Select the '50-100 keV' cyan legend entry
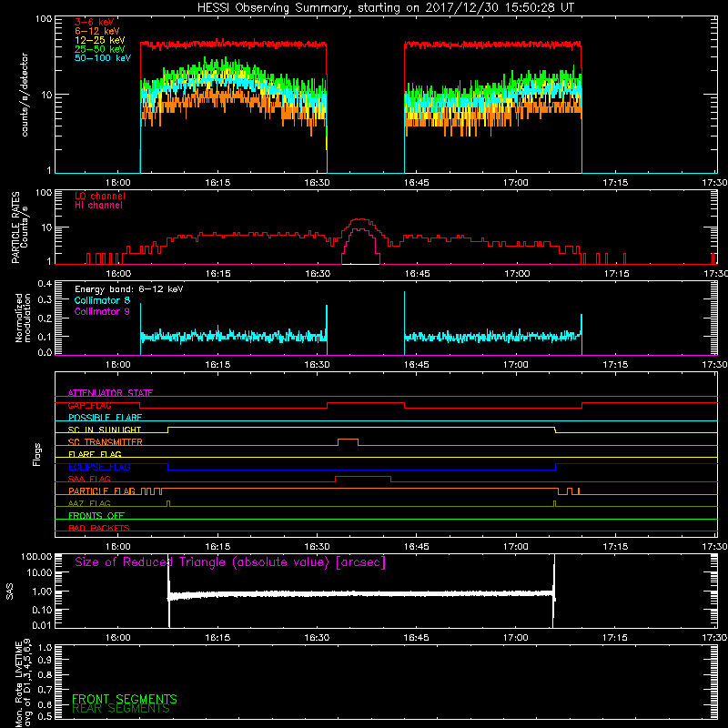Screen dimensions: 728x728 (x=103, y=58)
